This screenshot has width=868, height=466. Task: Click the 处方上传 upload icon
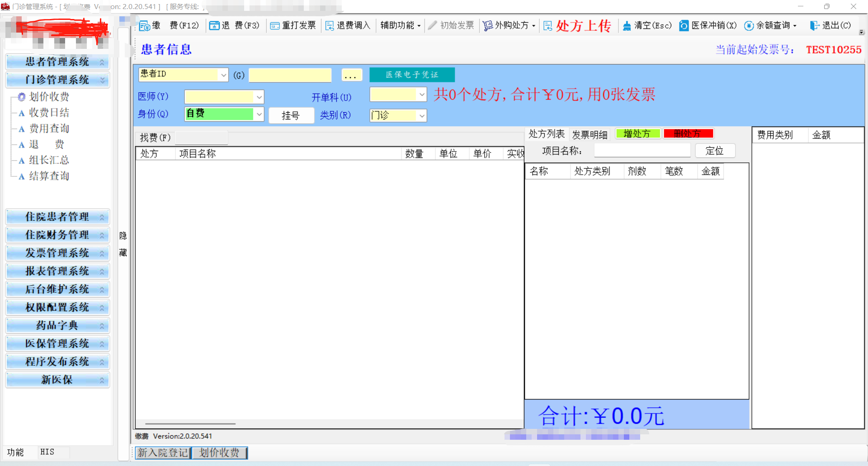(547, 26)
